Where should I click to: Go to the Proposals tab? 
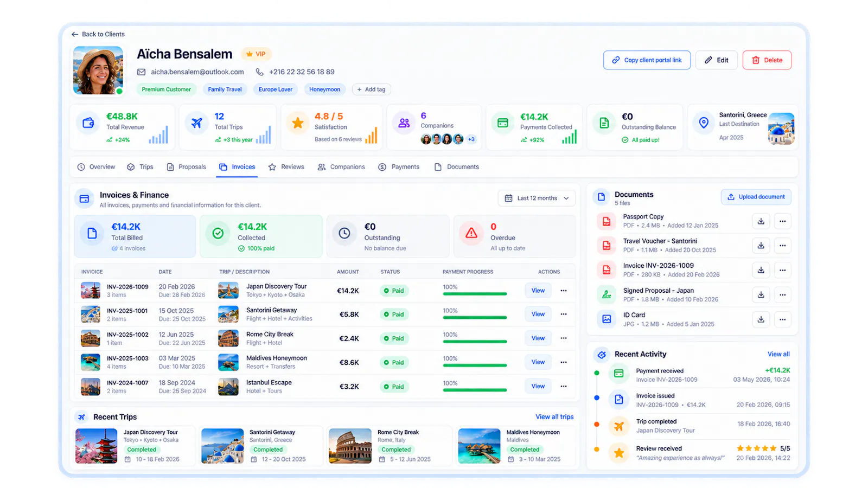(x=186, y=167)
